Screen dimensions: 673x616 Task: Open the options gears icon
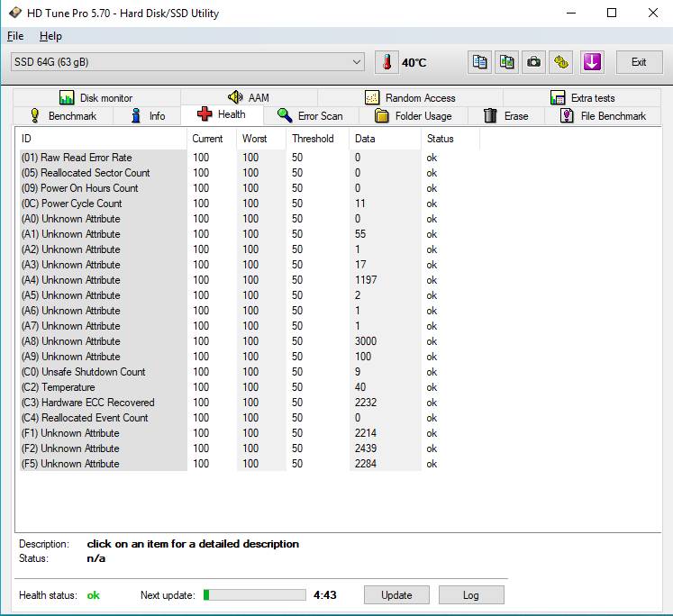click(x=560, y=62)
